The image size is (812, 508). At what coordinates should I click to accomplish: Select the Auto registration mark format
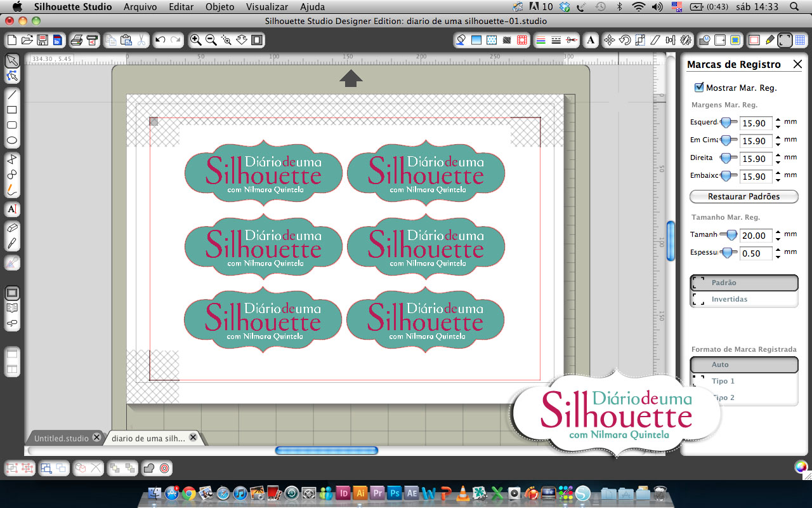[743, 364]
